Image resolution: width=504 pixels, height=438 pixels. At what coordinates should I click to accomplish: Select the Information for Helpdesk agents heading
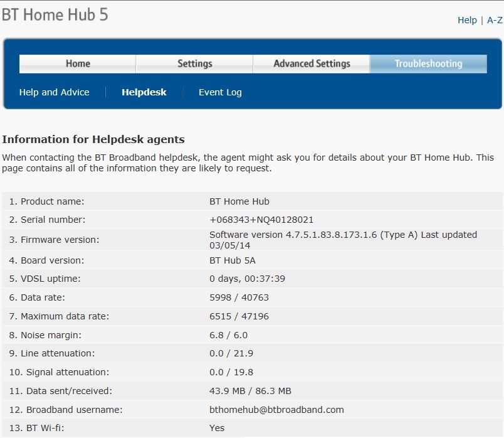pos(93,139)
